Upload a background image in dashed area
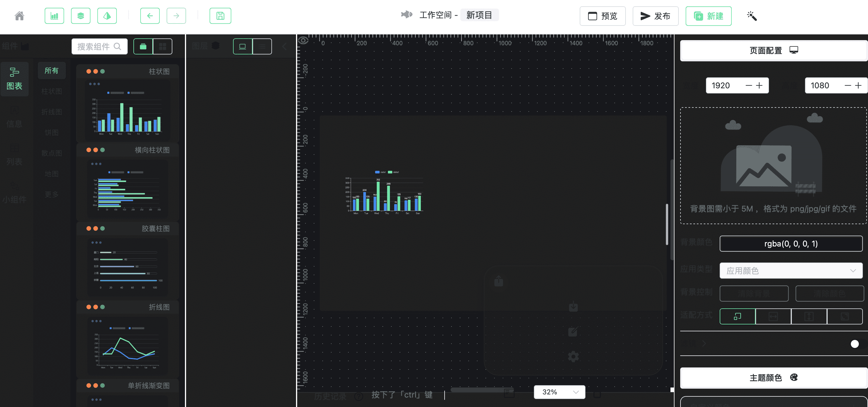Screen dimensions: 868x407 (x=773, y=165)
